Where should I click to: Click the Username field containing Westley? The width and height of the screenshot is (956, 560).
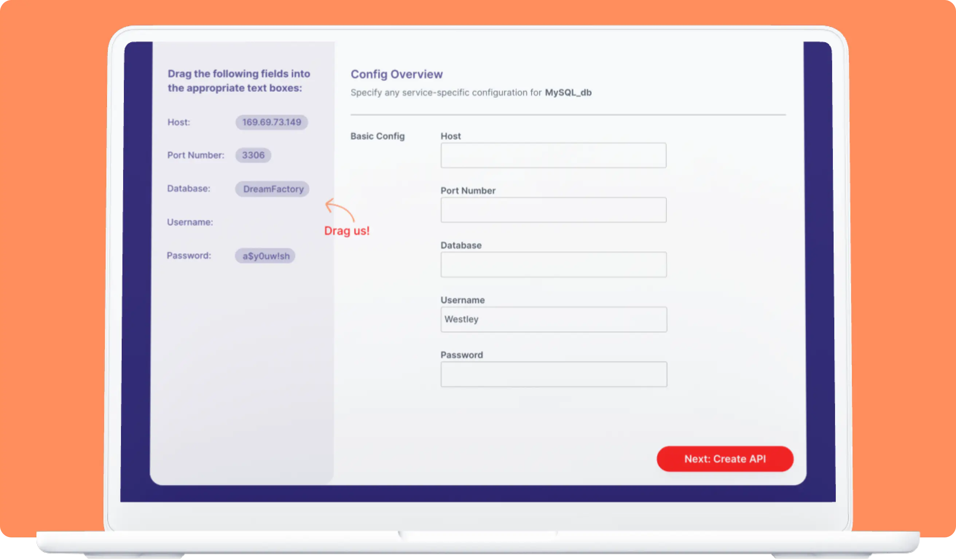coord(553,319)
